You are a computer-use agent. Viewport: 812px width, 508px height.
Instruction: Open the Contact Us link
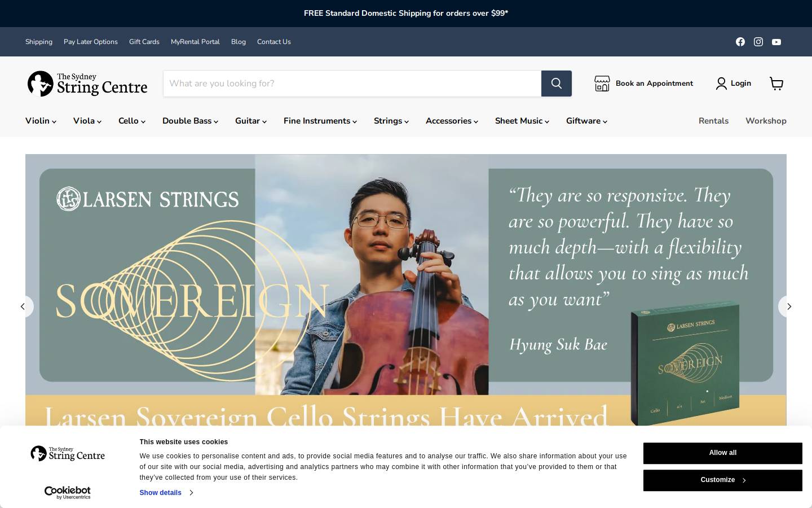[x=274, y=42]
